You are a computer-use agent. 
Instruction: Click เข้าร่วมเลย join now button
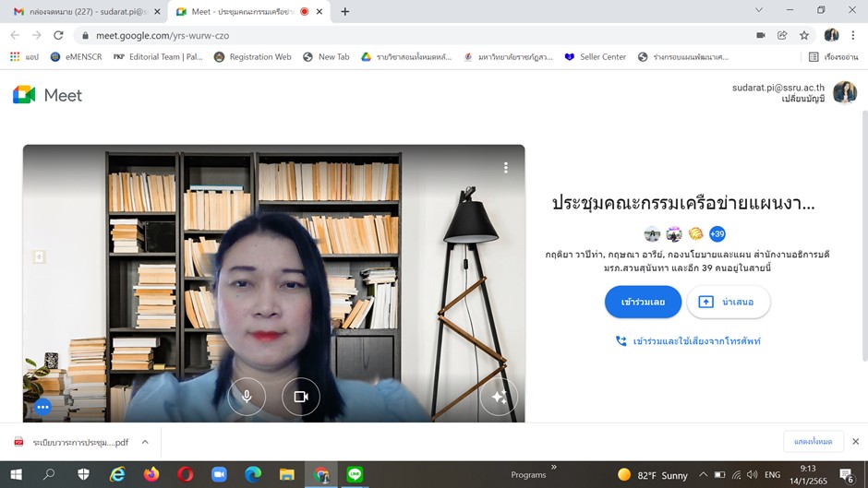643,302
